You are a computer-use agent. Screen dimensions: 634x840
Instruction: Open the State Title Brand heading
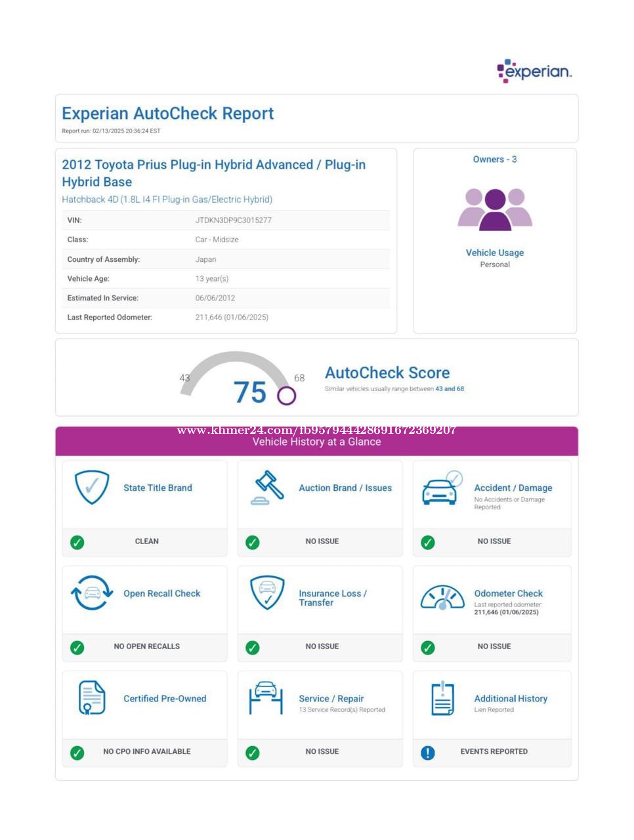[158, 488]
